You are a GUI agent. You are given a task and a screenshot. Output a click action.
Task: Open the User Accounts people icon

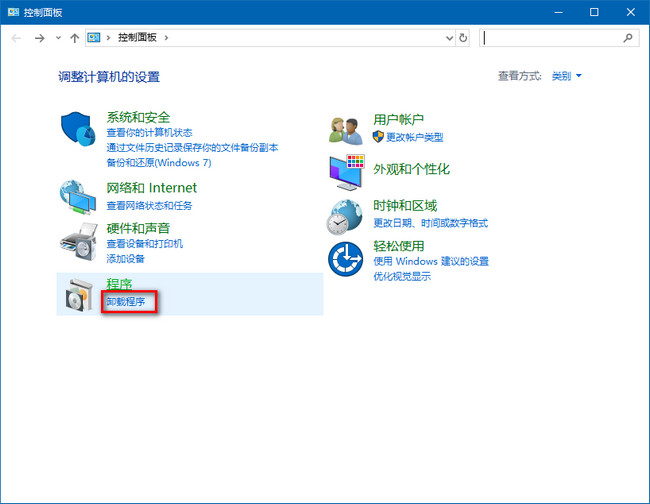[x=345, y=130]
